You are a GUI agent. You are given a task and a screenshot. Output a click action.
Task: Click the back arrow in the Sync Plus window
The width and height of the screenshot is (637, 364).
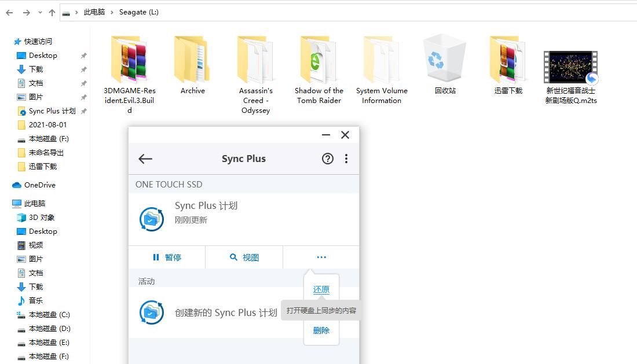145,159
